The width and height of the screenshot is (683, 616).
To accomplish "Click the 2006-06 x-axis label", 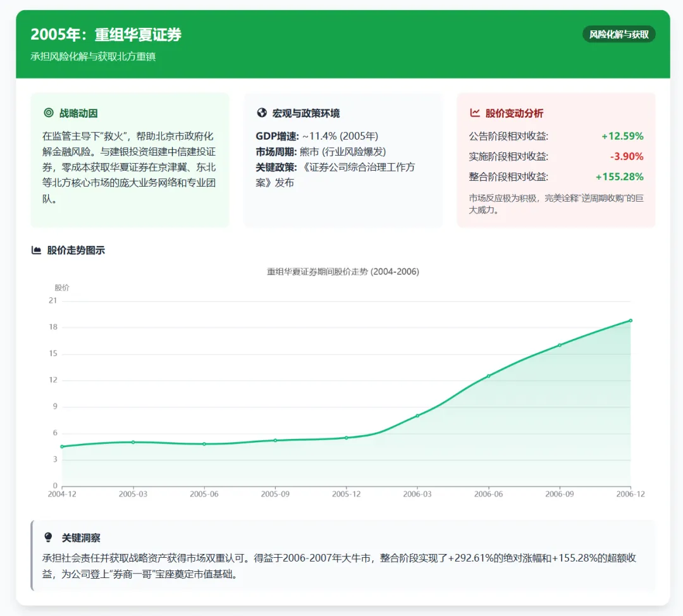I will [488, 494].
